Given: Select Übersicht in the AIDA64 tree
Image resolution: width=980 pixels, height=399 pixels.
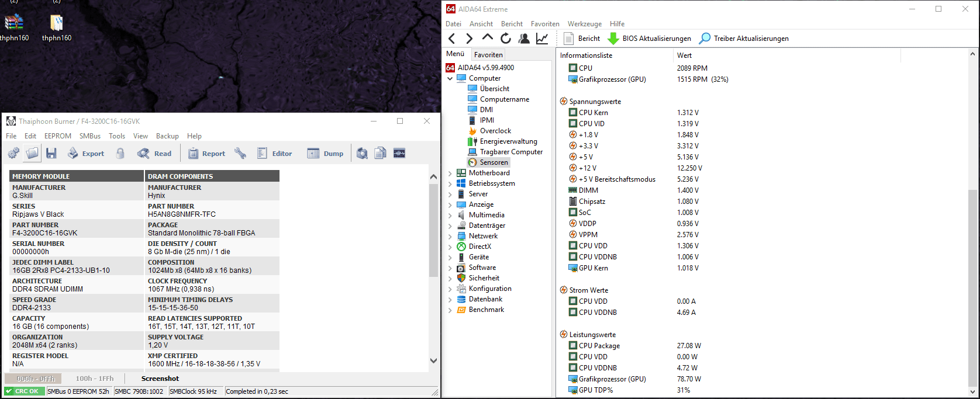Looking at the screenshot, I should pos(488,89).
